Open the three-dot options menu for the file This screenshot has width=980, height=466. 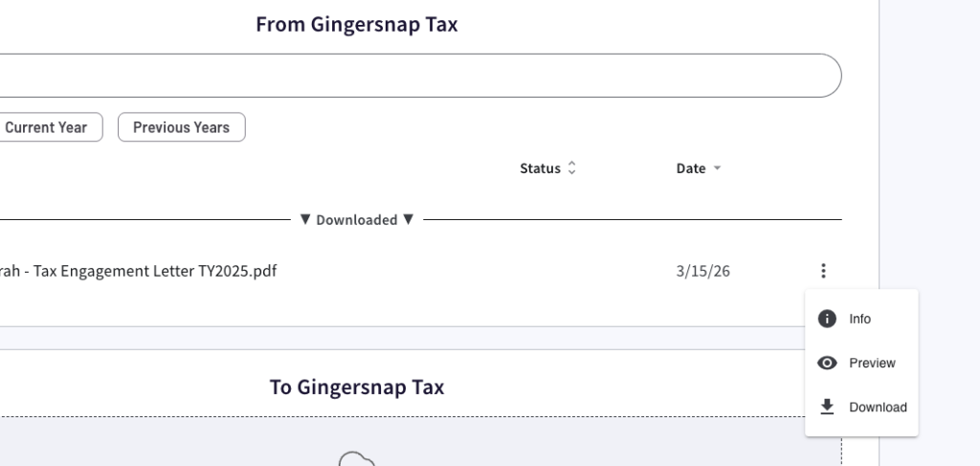[823, 272]
